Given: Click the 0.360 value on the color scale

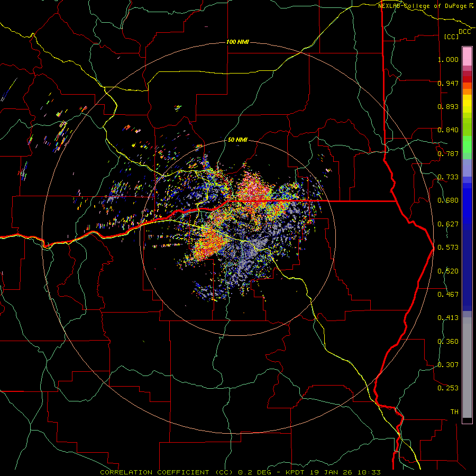Looking at the screenshot, I should (x=448, y=342).
